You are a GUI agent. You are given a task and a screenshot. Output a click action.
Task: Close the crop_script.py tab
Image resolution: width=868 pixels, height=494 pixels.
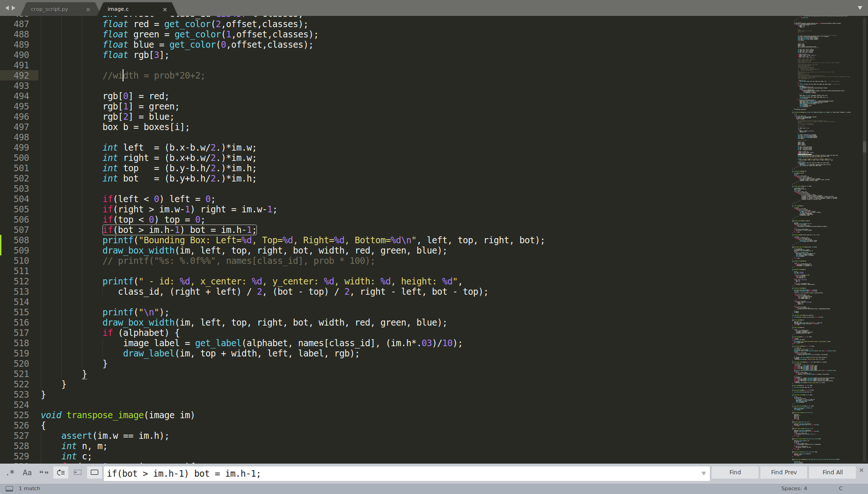tap(88, 9)
